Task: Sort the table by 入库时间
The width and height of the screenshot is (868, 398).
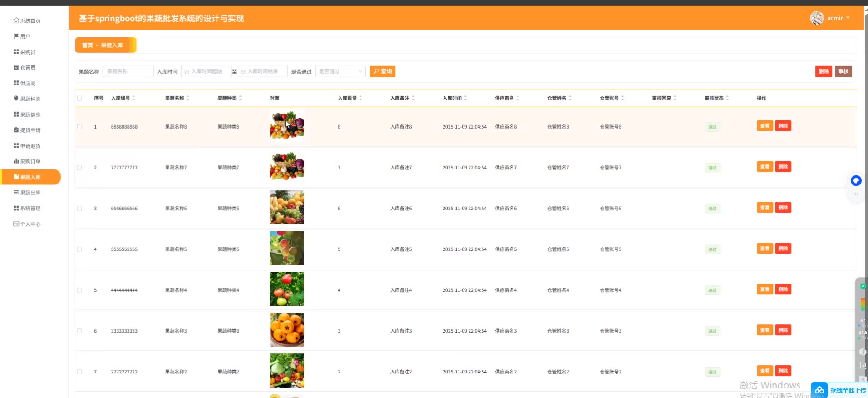Action: [465, 98]
